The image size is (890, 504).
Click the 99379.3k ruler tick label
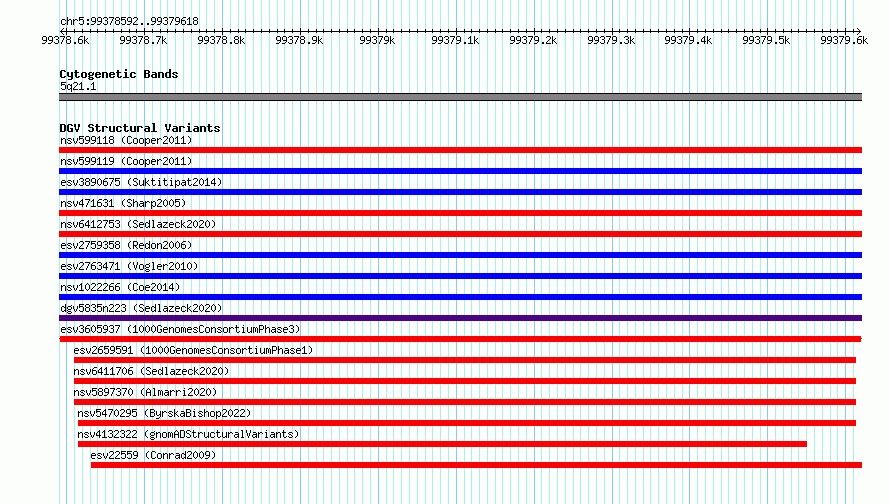611,40
